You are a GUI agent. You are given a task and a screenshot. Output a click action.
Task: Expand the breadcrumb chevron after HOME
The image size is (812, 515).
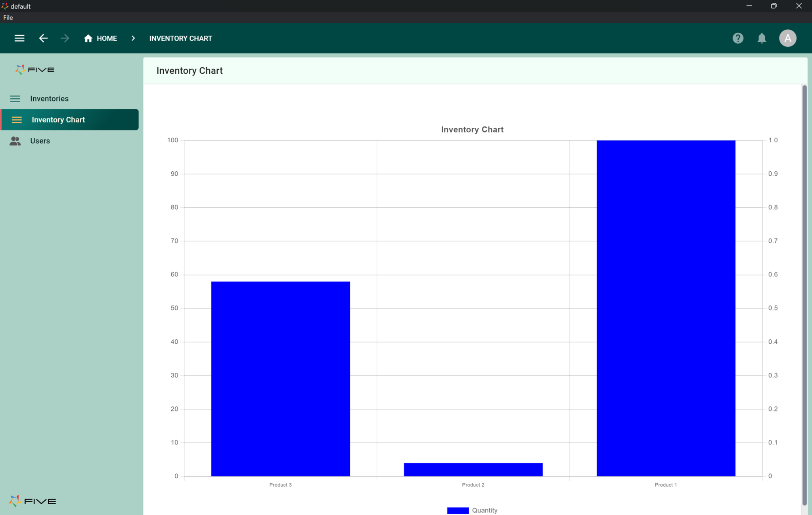tap(133, 38)
